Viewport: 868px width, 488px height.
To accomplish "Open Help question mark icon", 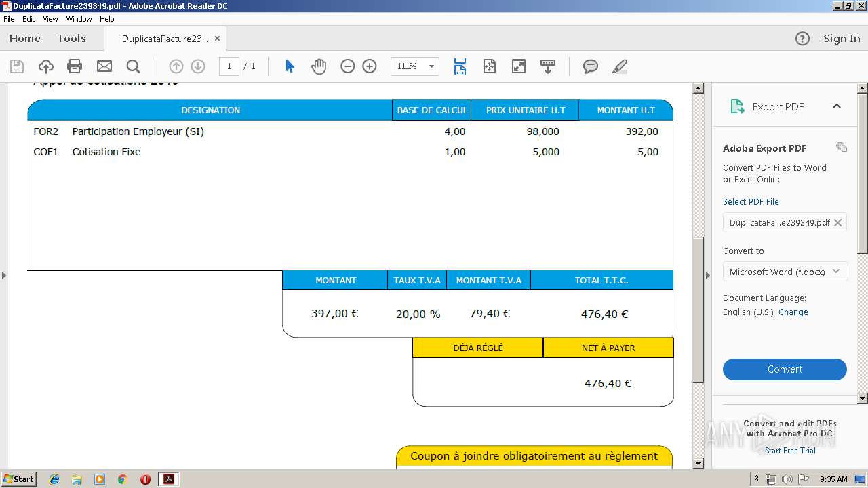I will point(802,39).
